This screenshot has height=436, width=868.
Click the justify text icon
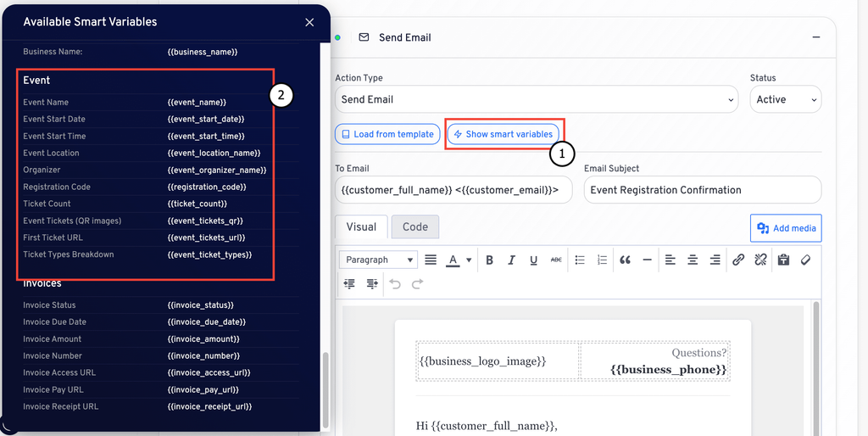click(430, 260)
